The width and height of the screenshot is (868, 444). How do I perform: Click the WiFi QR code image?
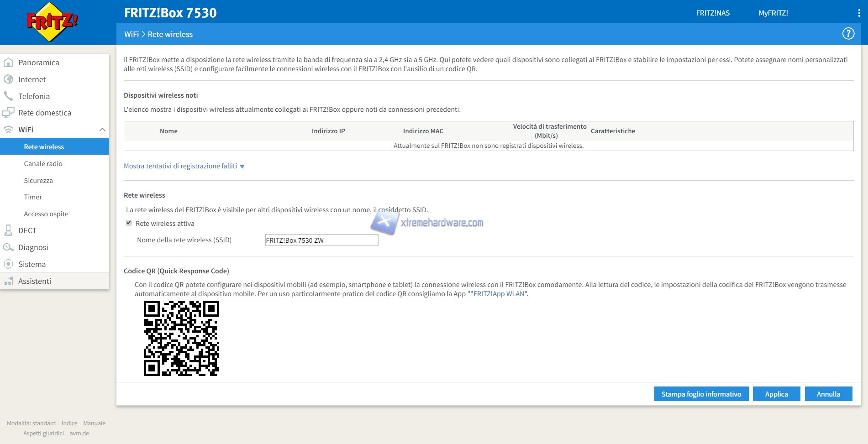(181, 338)
